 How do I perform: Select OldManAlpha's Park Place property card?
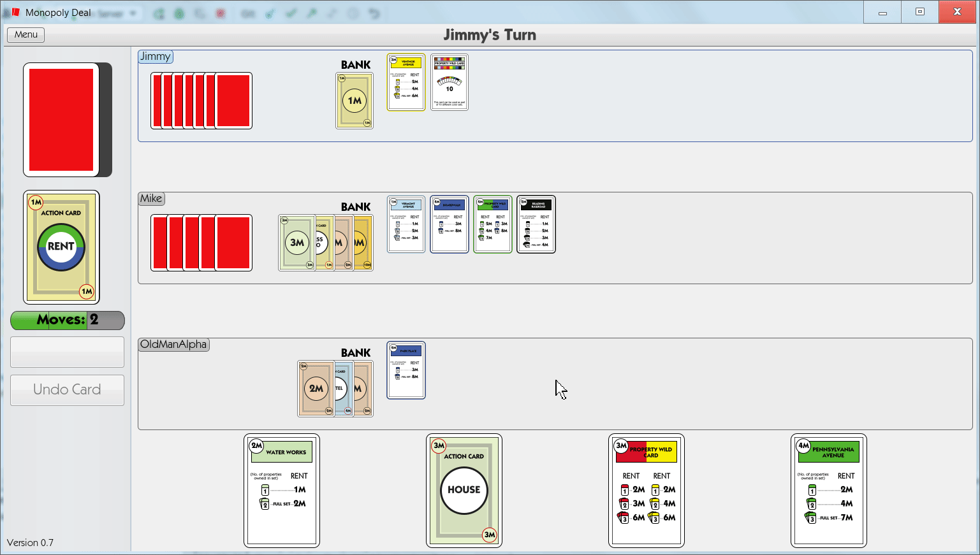[x=406, y=370]
